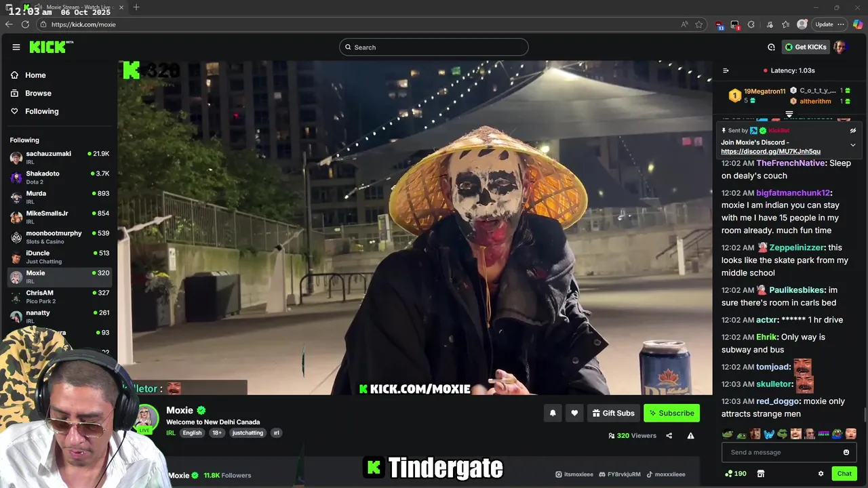Click the English language tag
The height and width of the screenshot is (488, 868).
tap(192, 433)
